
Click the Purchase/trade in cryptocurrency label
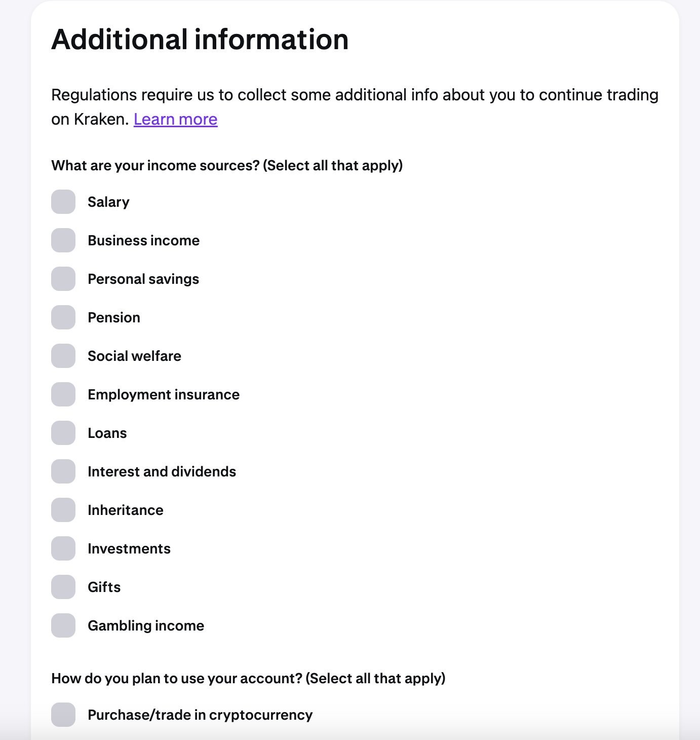200,715
